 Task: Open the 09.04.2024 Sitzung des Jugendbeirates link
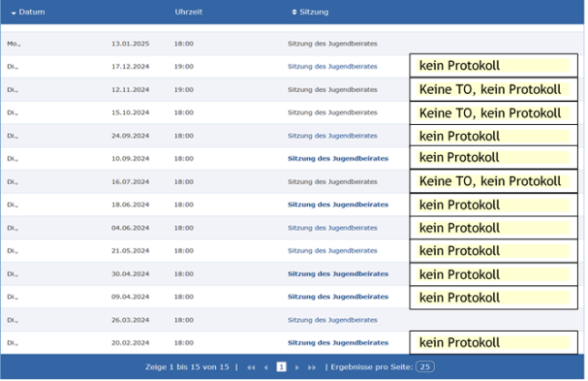[337, 296]
